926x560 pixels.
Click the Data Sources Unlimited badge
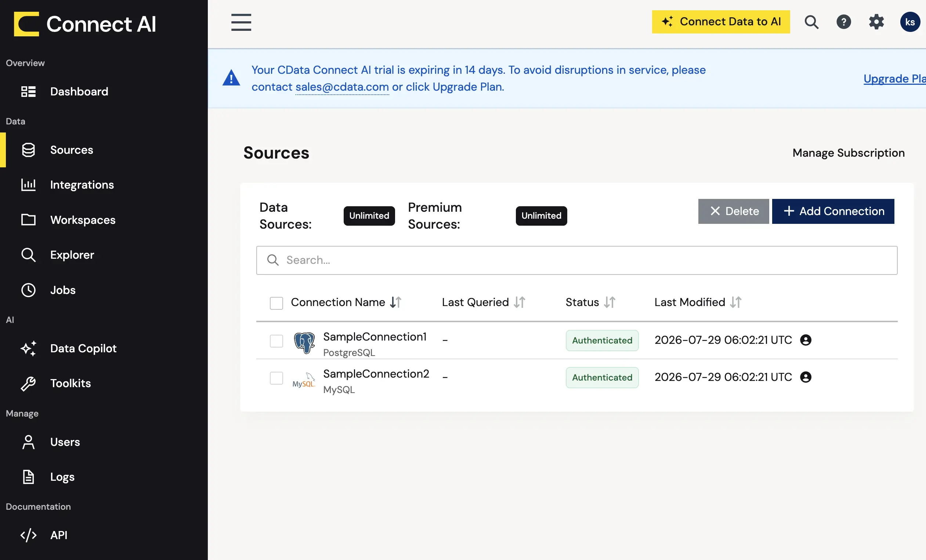[x=369, y=215]
